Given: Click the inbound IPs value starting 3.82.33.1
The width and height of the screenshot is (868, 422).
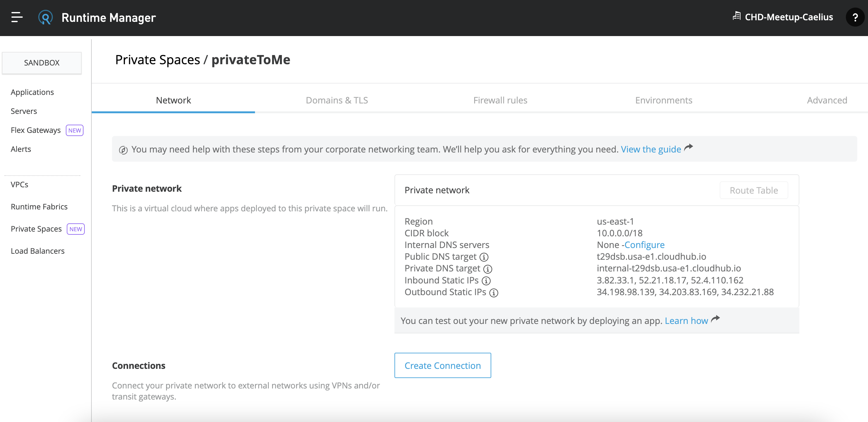Looking at the screenshot, I should coord(670,280).
